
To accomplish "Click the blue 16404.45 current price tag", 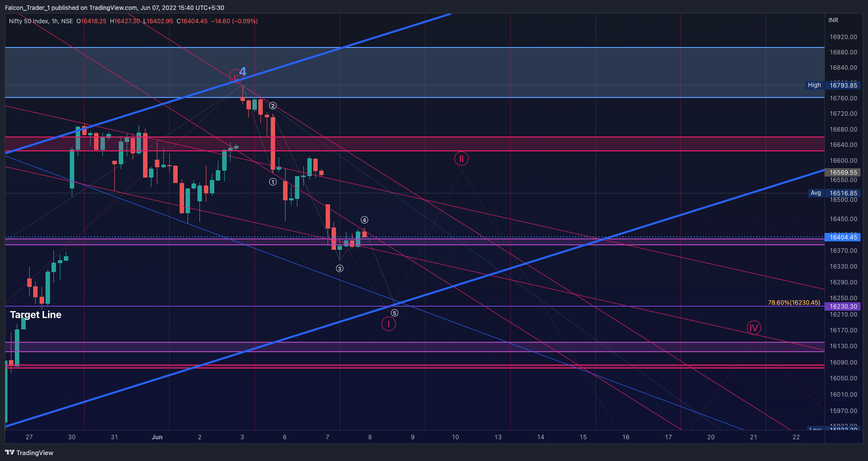I will point(843,237).
